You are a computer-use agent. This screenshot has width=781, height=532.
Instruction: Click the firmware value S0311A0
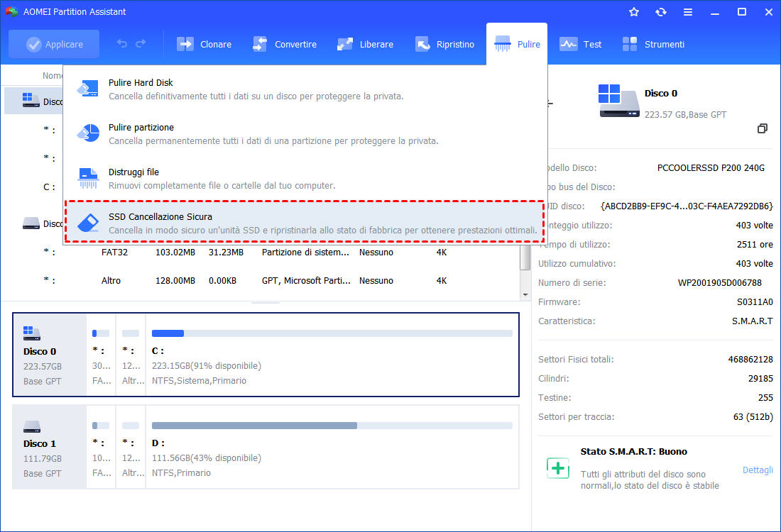(x=755, y=301)
